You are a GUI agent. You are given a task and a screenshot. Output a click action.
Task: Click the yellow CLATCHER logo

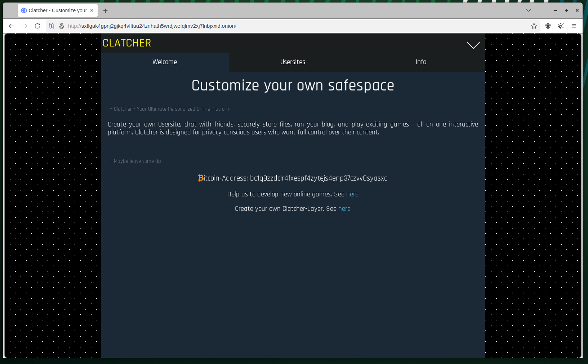pos(127,43)
